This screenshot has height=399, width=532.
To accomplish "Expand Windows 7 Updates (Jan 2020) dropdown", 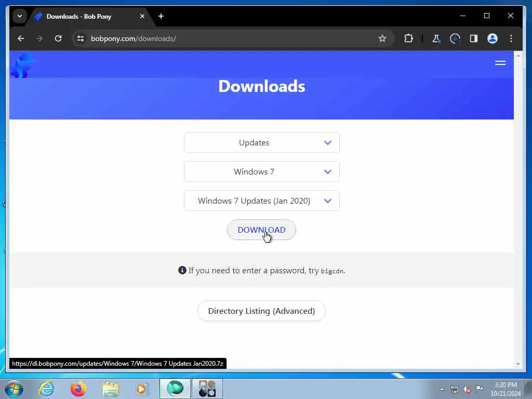I will click(262, 201).
